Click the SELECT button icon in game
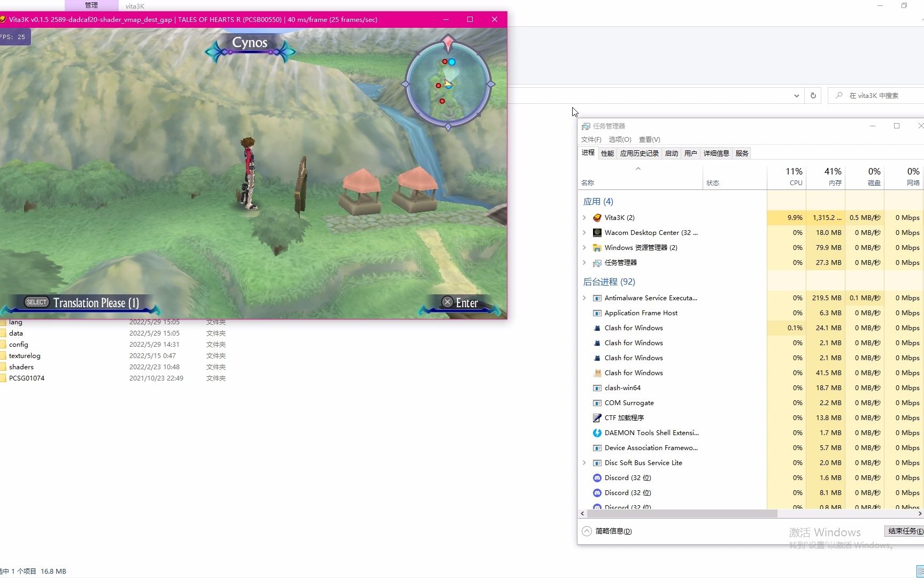Screen dimensions: 924x578 [x=36, y=302]
